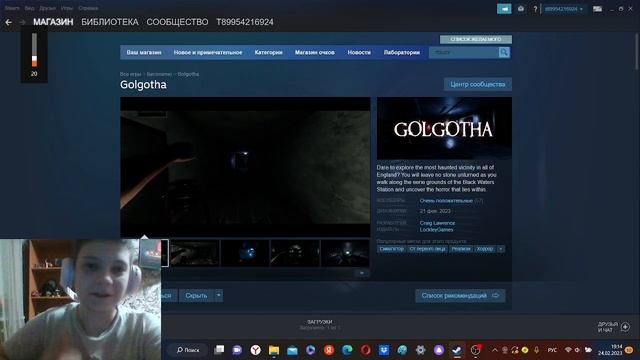Screen dimensions: 640x360
Task: Open the blue media player taskbar icon
Action: [311, 350]
